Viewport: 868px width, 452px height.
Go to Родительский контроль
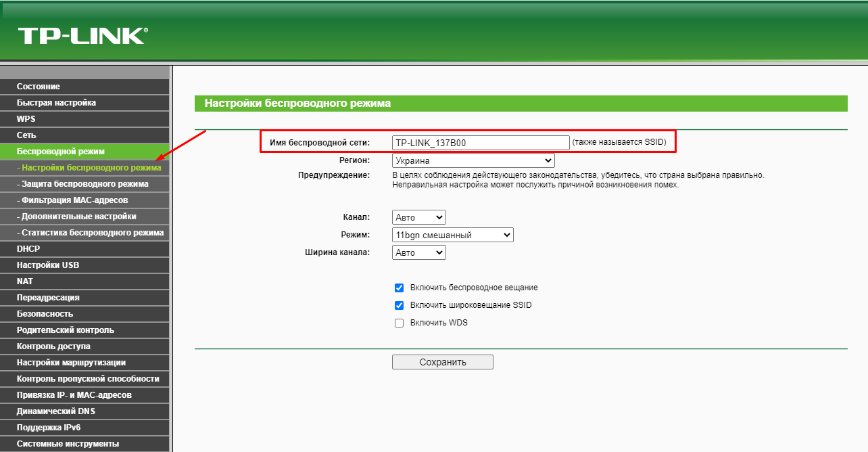[85, 330]
